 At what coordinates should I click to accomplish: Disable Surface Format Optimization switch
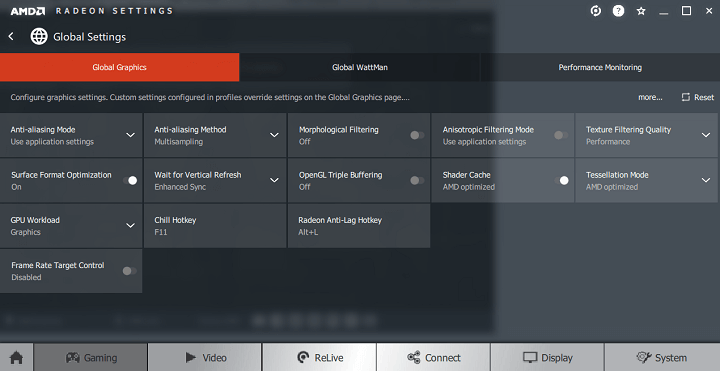click(x=130, y=180)
